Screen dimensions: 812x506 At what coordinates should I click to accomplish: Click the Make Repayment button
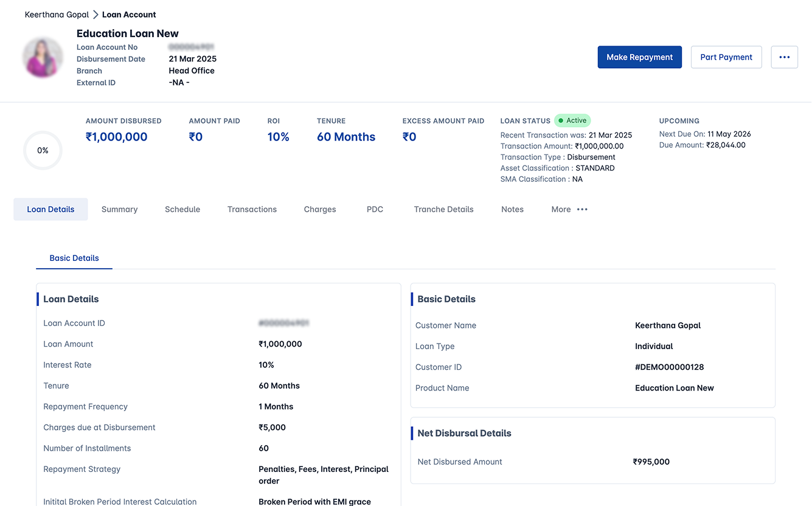coord(639,57)
